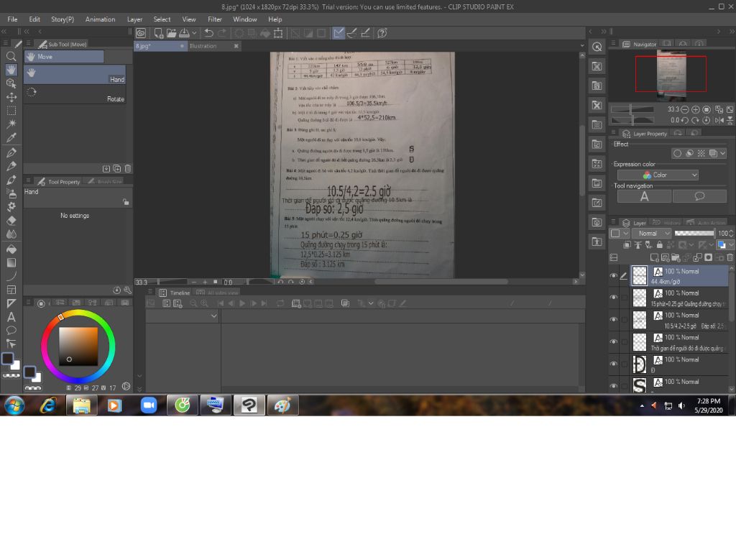Create a new canvas with New icon
This screenshot has width=736, height=560.
pyautogui.click(x=159, y=33)
